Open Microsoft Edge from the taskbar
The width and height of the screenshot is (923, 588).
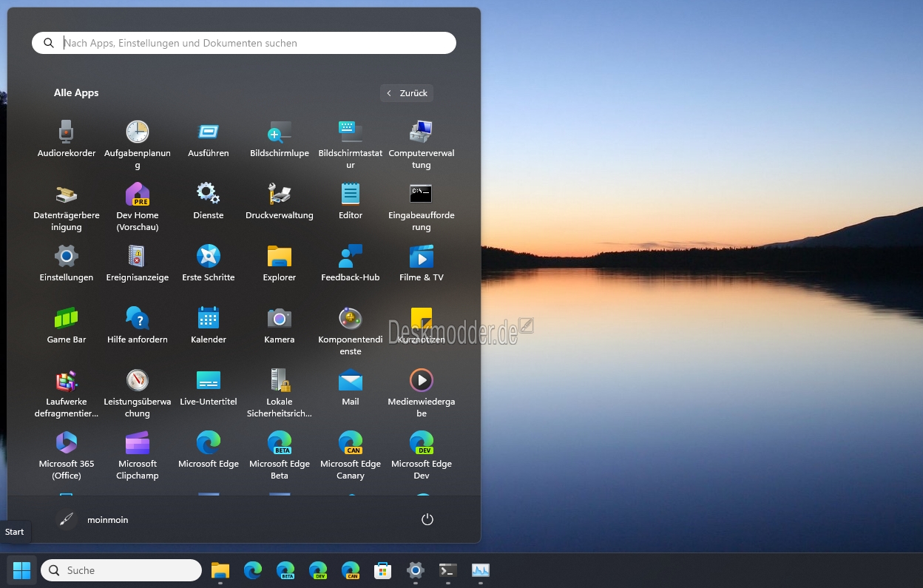coord(253,570)
